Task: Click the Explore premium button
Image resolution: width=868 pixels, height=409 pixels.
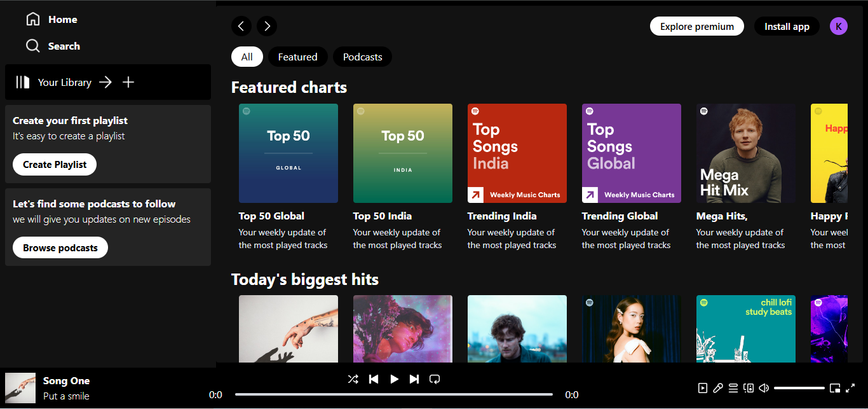Action: point(697,26)
